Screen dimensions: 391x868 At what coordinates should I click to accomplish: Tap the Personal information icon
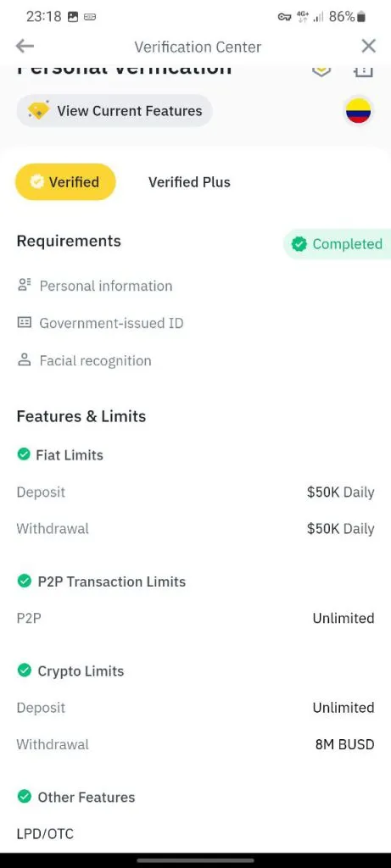[x=25, y=285]
